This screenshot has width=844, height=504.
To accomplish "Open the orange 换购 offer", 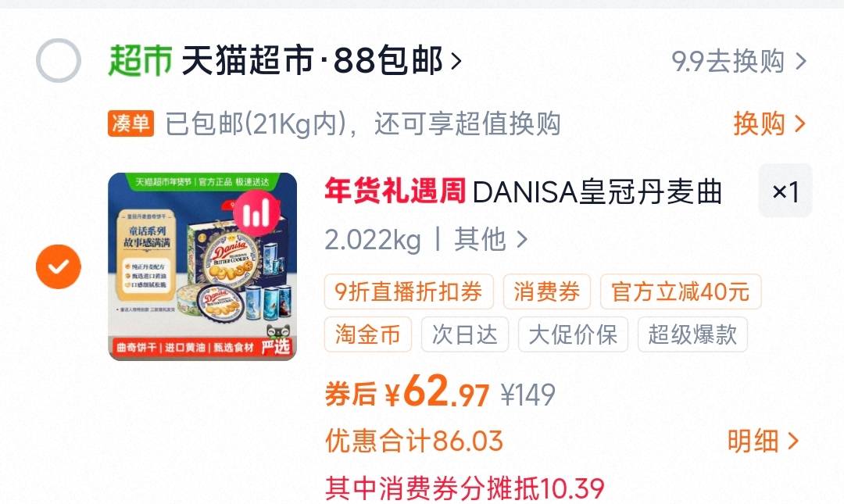I will pos(769,123).
